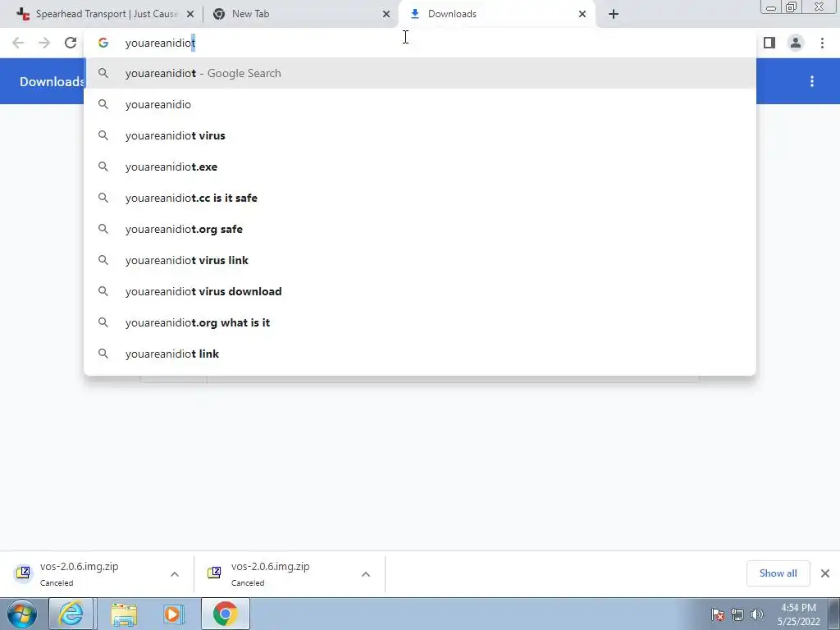Open Windows Explorer from taskbar
The image size is (840, 630).
[x=124, y=614]
